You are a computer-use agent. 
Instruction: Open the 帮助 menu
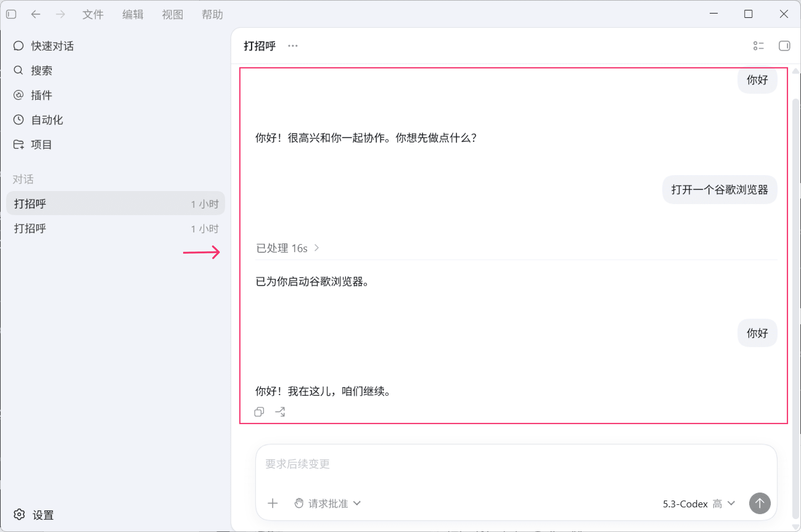[212, 14]
